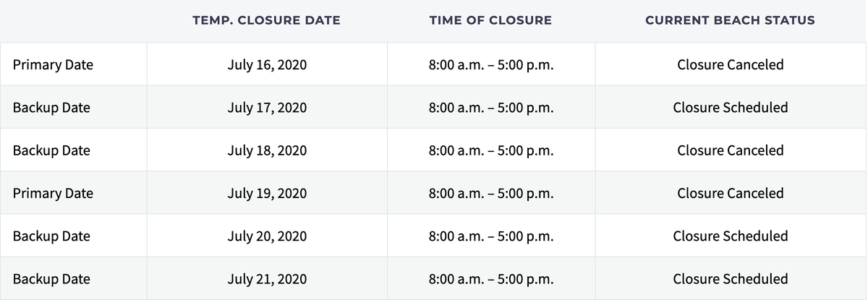Click Closure Scheduled status for July 21
Image resolution: width=868 pixels, height=300 pixels.
point(730,278)
